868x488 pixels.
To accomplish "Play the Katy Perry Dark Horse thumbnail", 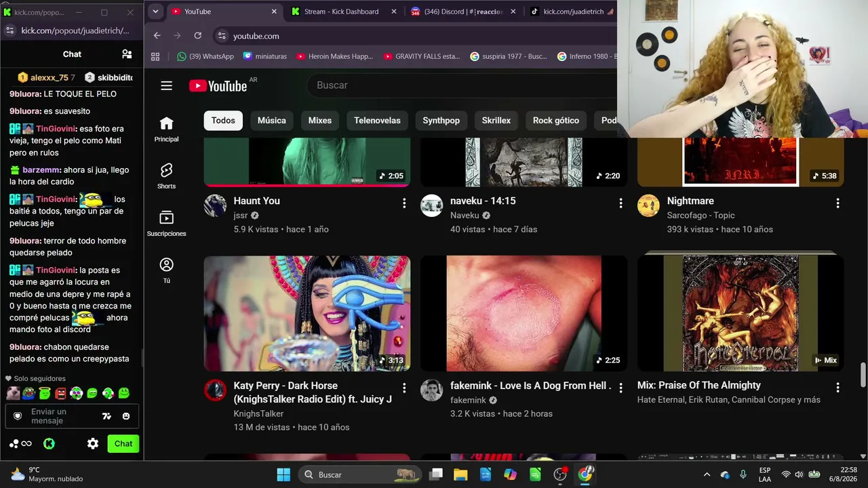I will pyautogui.click(x=307, y=313).
